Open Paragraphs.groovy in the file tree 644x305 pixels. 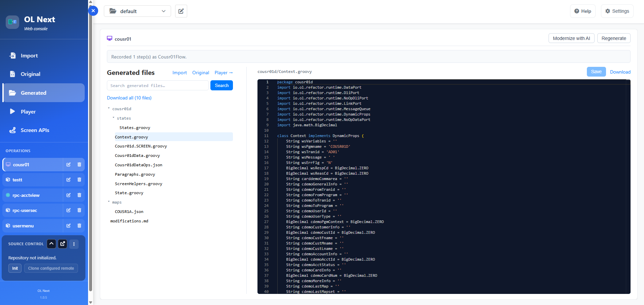[x=135, y=174]
